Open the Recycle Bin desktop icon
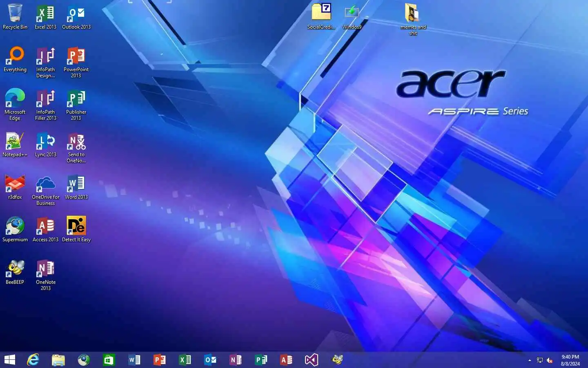 click(x=15, y=16)
